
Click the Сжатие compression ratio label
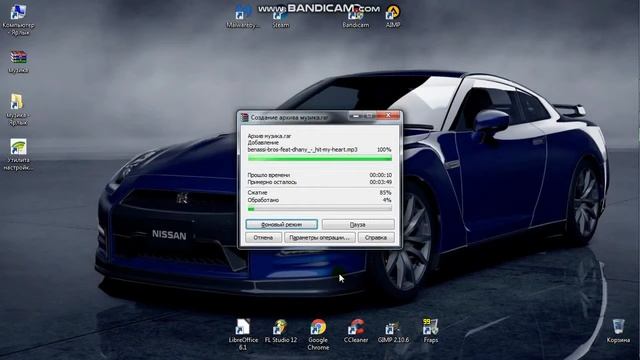[257, 193]
